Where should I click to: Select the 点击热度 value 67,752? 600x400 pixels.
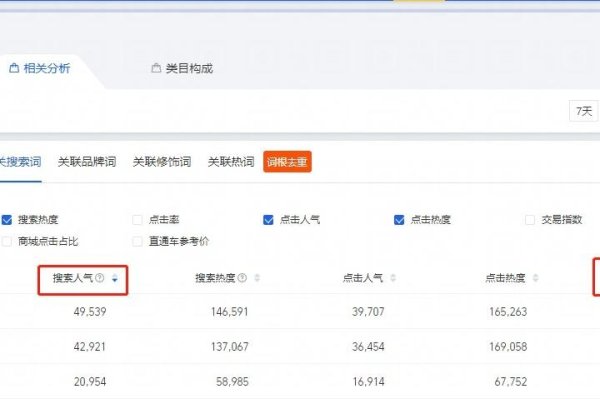pos(511,382)
